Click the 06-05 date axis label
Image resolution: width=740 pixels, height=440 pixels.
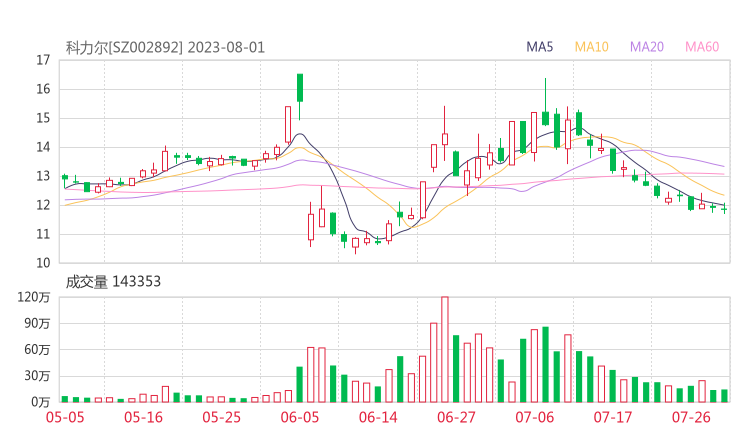click(300, 417)
